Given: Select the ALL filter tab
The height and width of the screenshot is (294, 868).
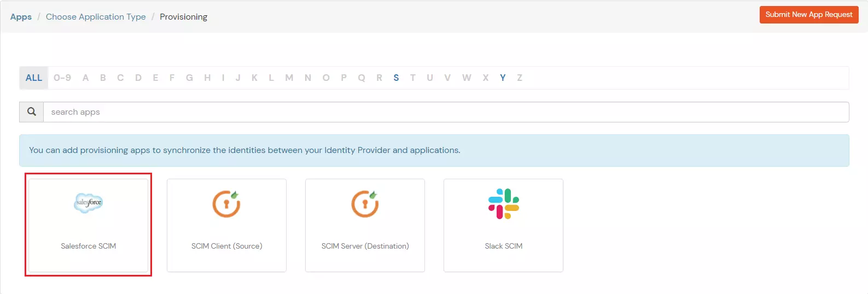Looking at the screenshot, I should (34, 78).
